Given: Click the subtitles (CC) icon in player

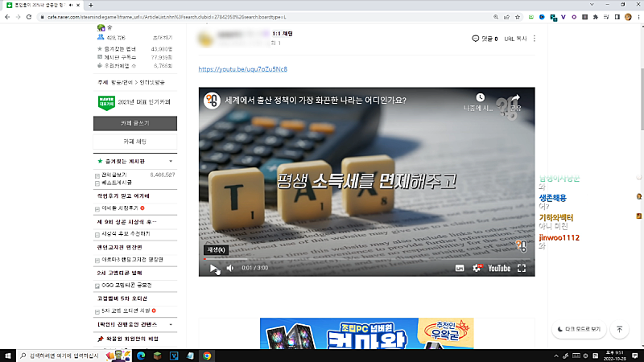Looking at the screenshot, I should [x=460, y=268].
